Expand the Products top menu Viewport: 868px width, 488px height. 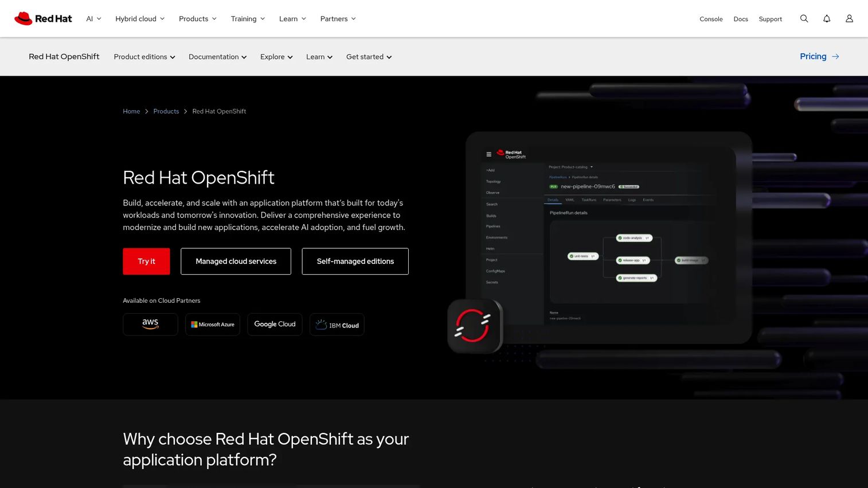point(198,19)
